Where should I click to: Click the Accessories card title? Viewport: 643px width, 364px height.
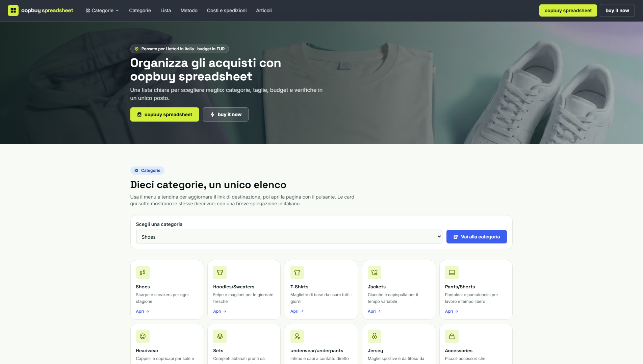click(459, 350)
